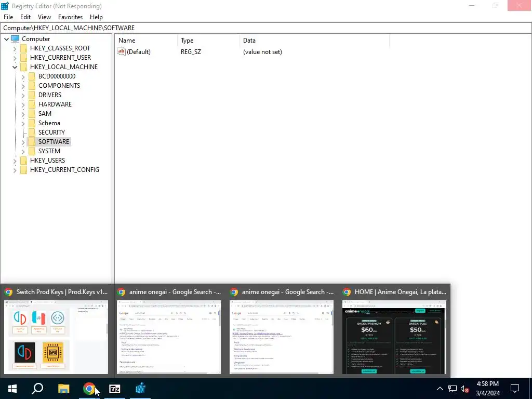Click the network status tray icon
The height and width of the screenshot is (399, 532).
tap(453, 389)
